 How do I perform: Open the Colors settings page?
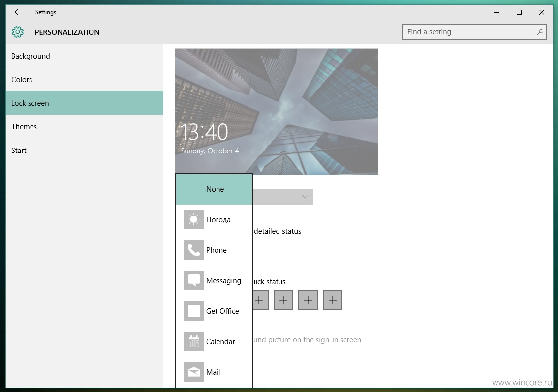[84, 79]
